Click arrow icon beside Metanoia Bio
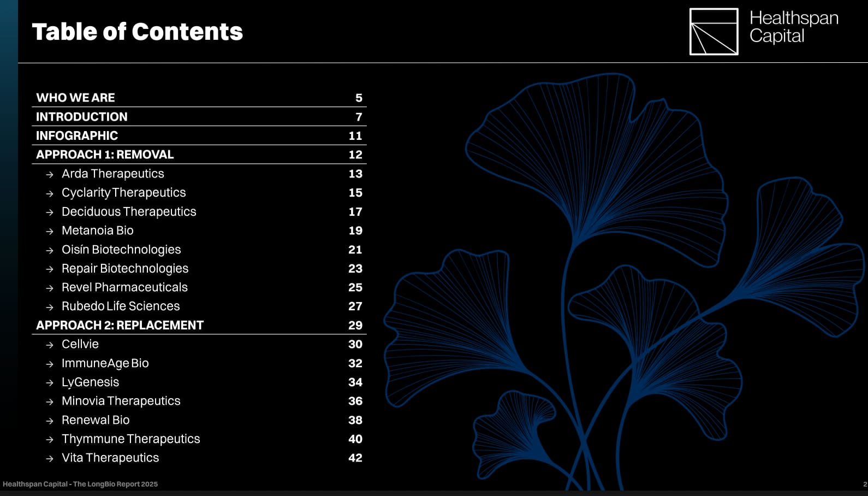Screen dimensions: 868x496 (50, 232)
